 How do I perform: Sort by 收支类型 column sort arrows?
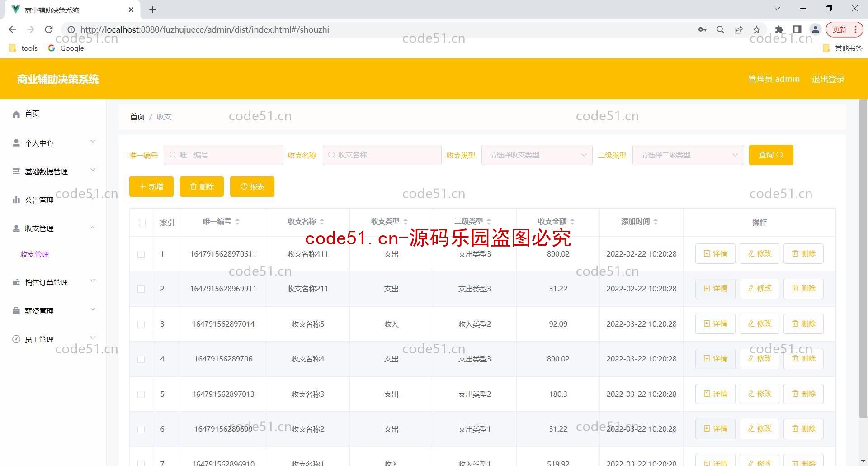(406, 222)
